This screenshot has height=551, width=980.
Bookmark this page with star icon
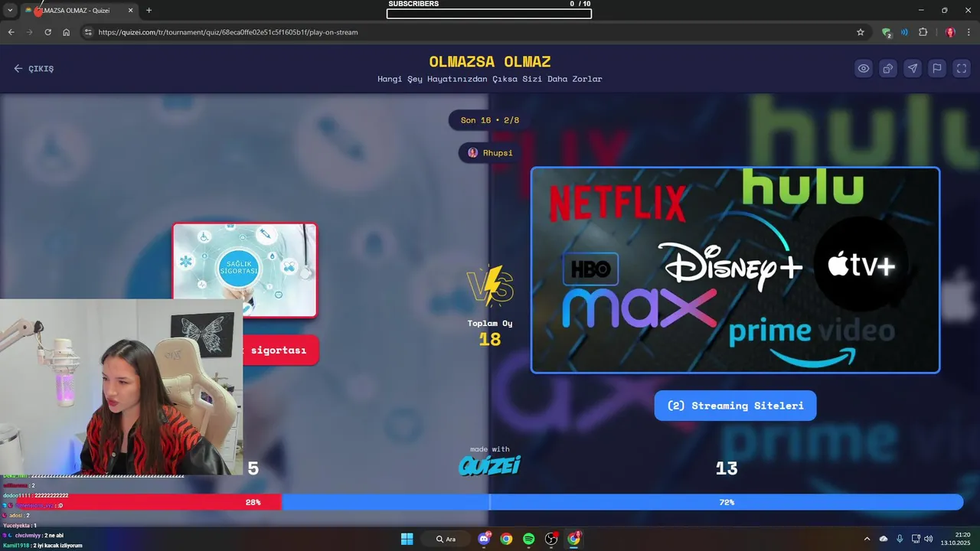(x=861, y=32)
